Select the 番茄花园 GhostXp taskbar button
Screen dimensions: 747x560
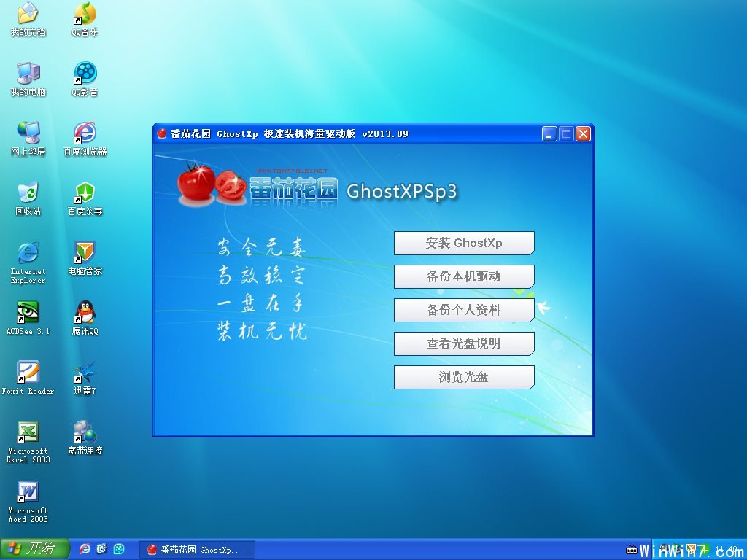[197, 549]
